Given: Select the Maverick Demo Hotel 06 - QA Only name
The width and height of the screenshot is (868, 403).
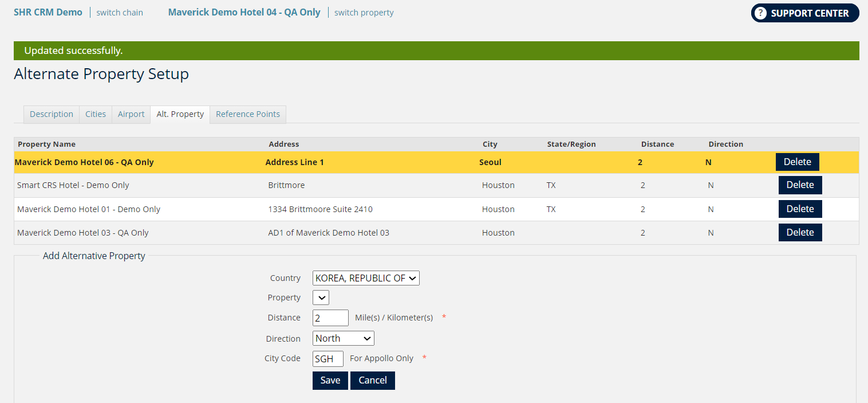Looking at the screenshot, I should (84, 162).
